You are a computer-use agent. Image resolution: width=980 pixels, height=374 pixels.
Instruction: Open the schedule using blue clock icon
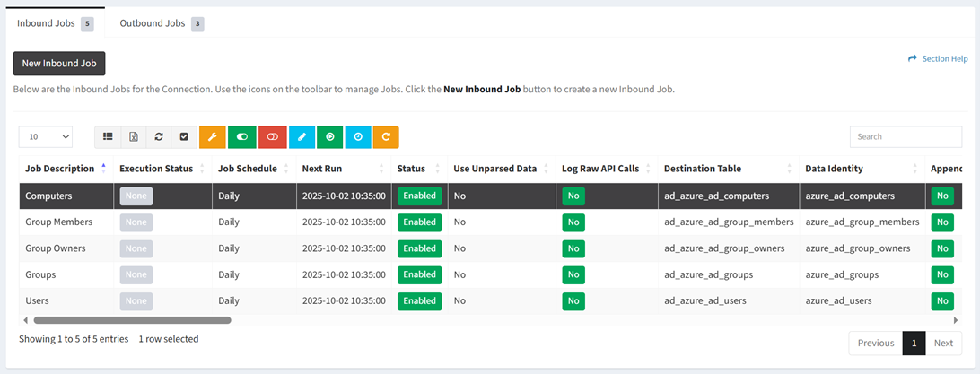click(x=358, y=136)
